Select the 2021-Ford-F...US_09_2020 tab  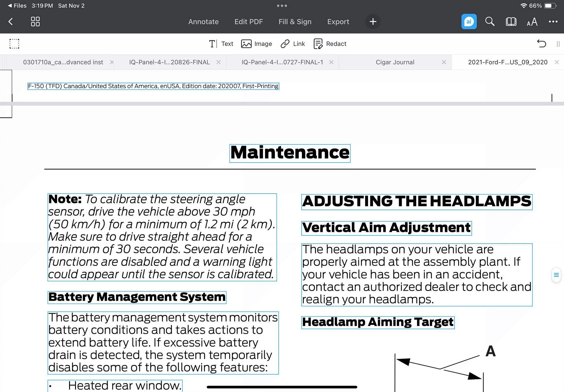508,62
